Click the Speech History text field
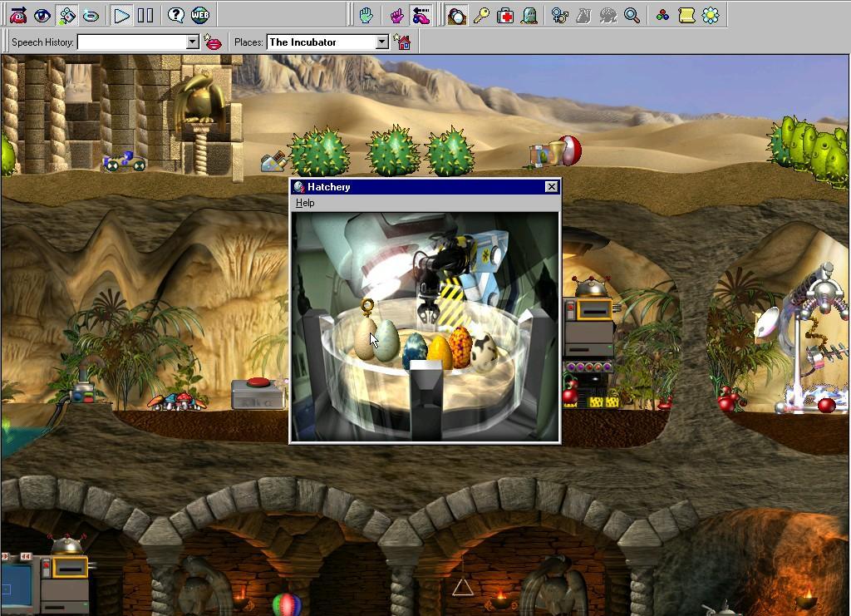Screen dimensions: 851x616 point(131,42)
